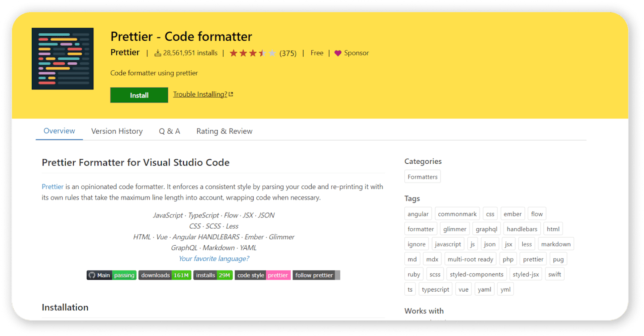The image size is (644, 336).
Task: Click the star rating icons
Action: (253, 53)
